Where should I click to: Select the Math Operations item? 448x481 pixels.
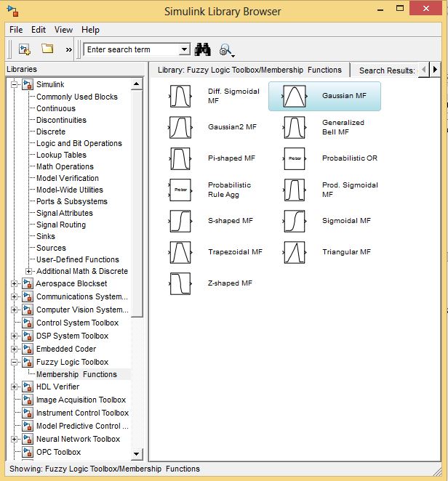(65, 166)
